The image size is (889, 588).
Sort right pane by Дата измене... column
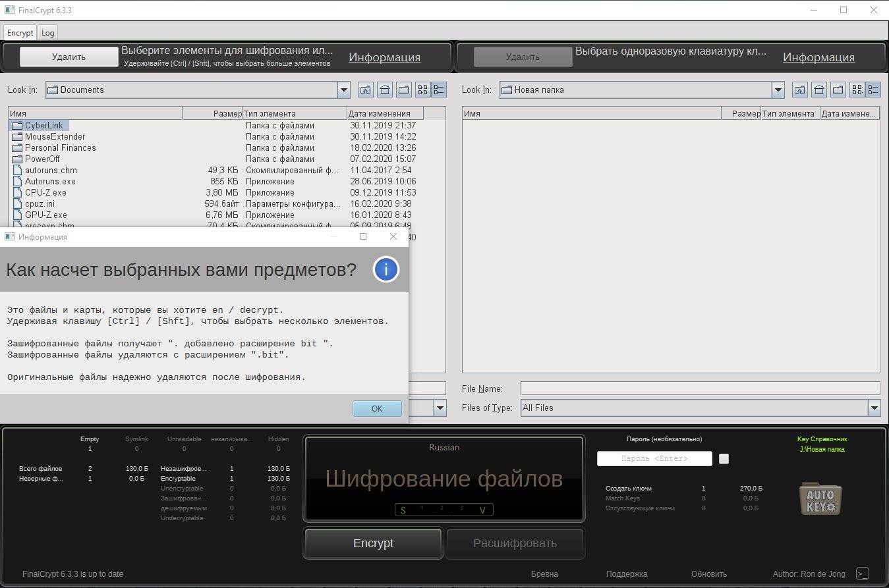pos(849,113)
